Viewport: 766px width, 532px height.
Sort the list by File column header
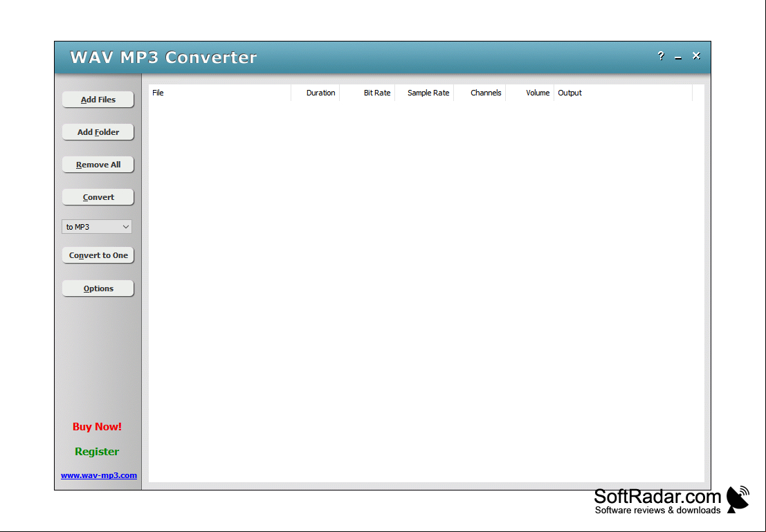220,93
